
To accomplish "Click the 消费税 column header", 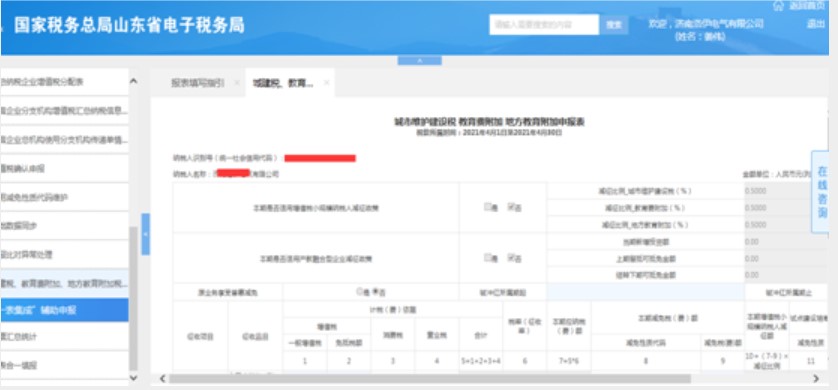I will point(393,335).
